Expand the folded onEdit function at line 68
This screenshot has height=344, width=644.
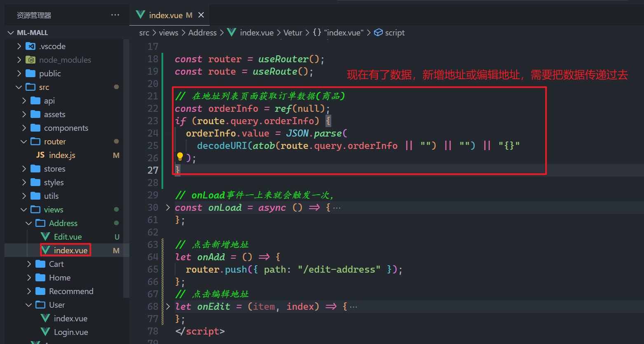point(168,306)
